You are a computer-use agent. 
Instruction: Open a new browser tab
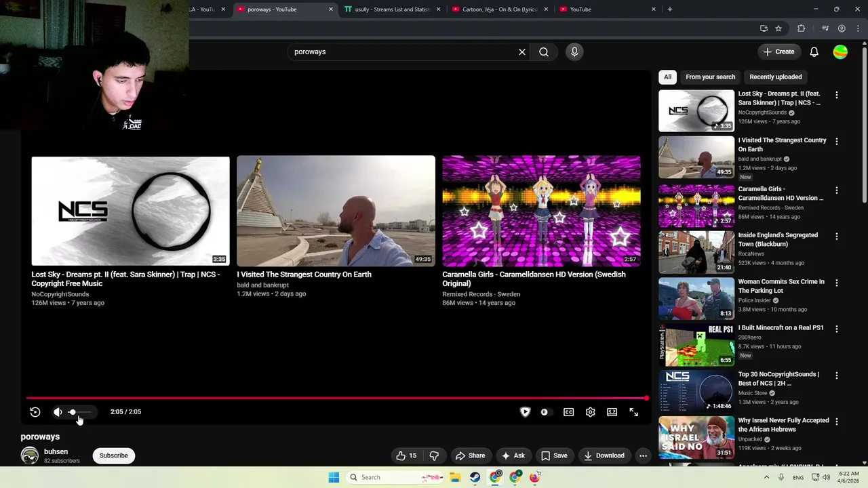[x=669, y=9]
